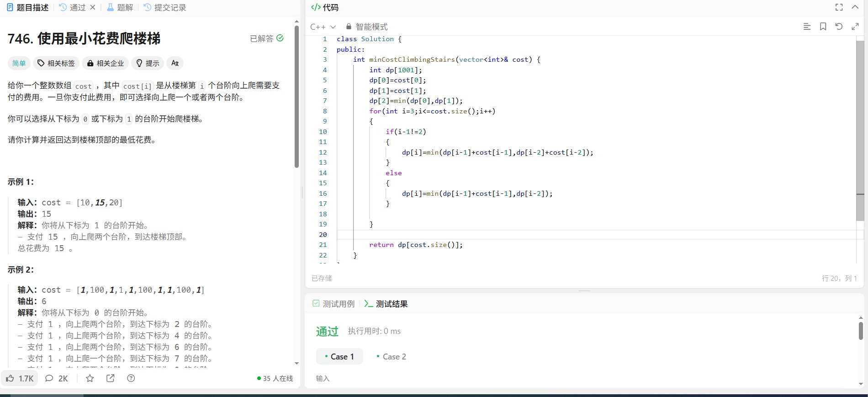The image size is (868, 397).
Task: Show 相关企业 companies
Action: [106, 63]
